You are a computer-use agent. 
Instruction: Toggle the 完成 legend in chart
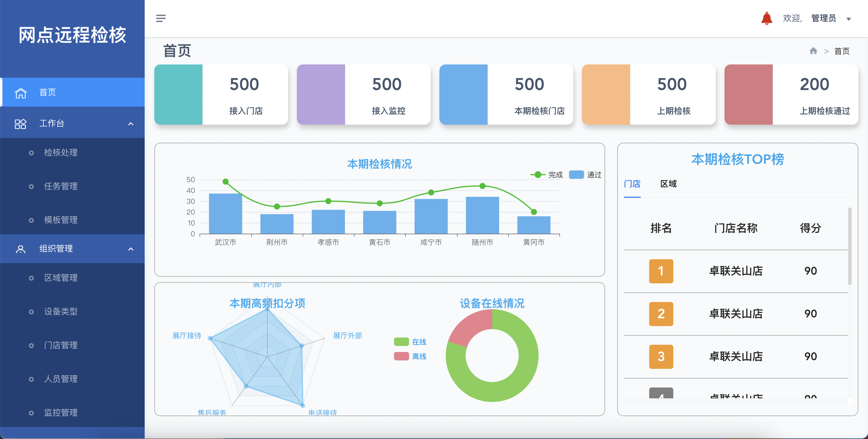point(546,175)
